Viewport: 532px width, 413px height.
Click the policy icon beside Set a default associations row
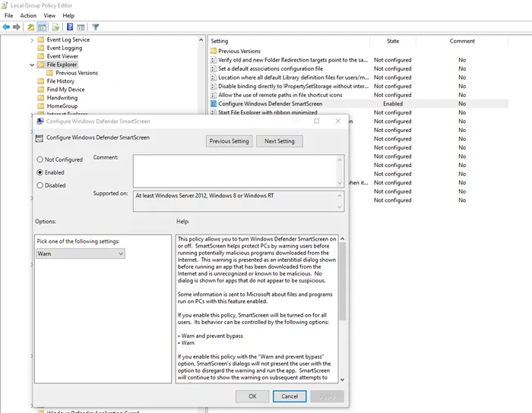[214, 68]
